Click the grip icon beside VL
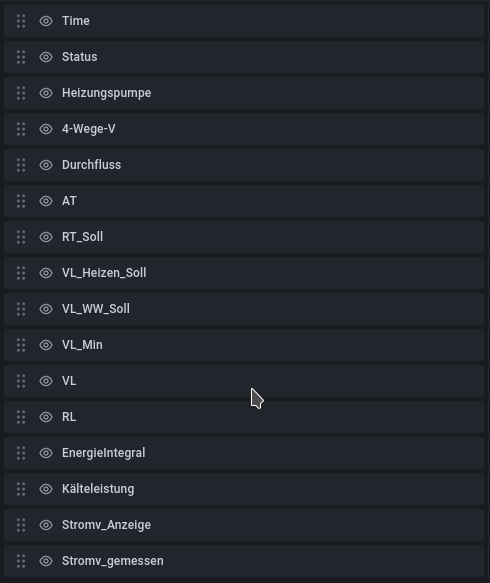 pyautogui.click(x=21, y=381)
